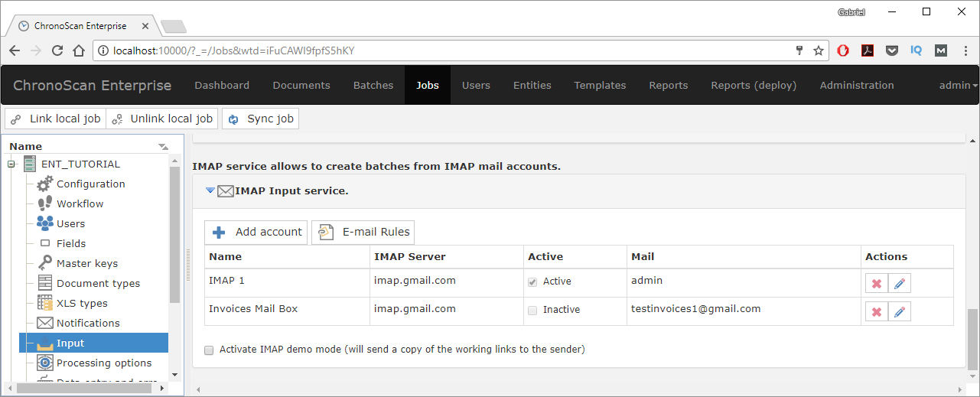980x397 pixels.
Task: Click the tree panel scroll down arrow
Action: pyautogui.click(x=174, y=375)
